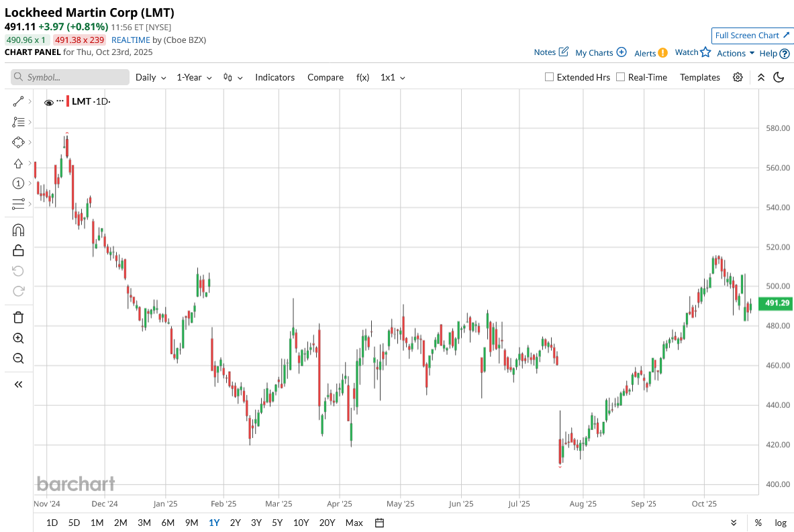The height and width of the screenshot is (532, 794).
Task: Select the 10Y range
Action: [301, 523]
